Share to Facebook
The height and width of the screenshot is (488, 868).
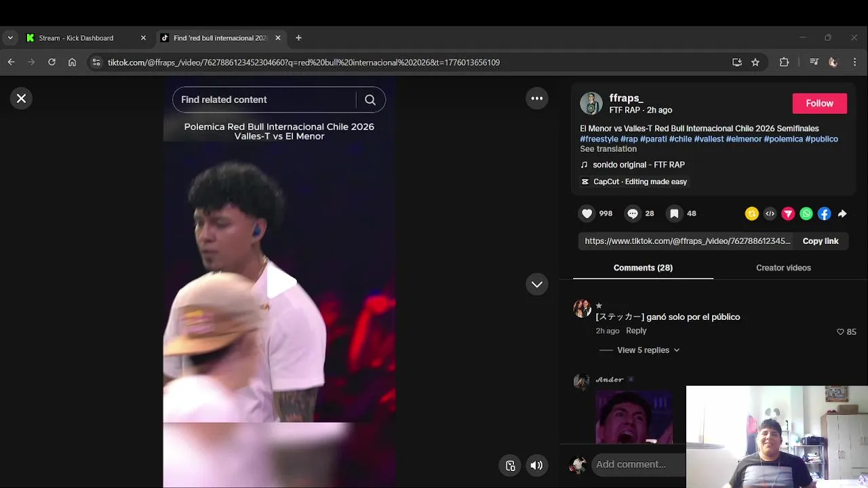point(824,213)
